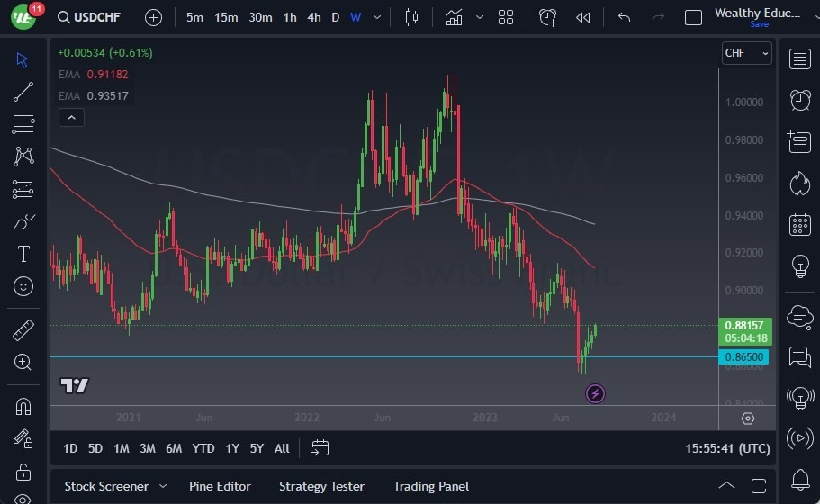
Task: Switch to the 5m timeframe
Action: point(194,17)
